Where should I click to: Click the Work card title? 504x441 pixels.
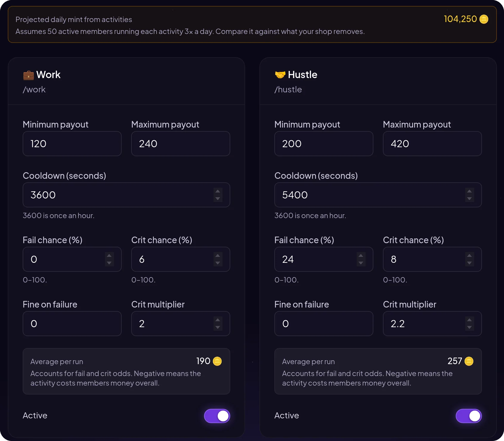pos(48,75)
